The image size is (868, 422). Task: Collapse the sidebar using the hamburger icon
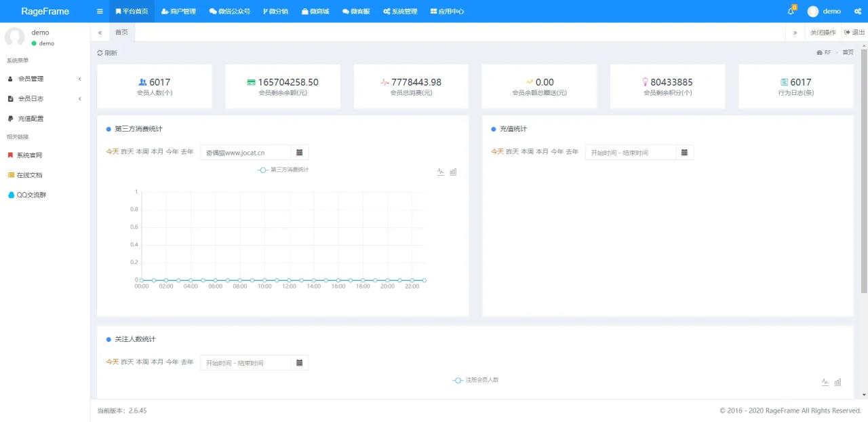[99, 11]
